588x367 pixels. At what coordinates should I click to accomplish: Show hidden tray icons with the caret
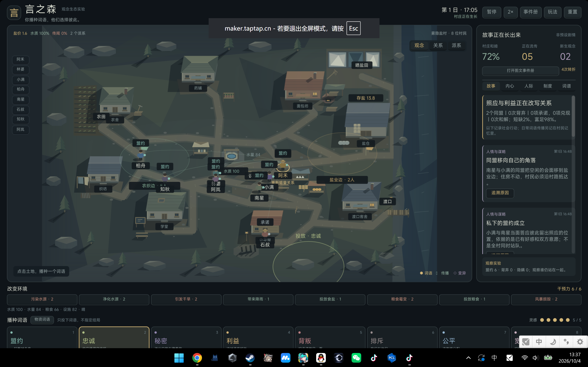click(469, 358)
